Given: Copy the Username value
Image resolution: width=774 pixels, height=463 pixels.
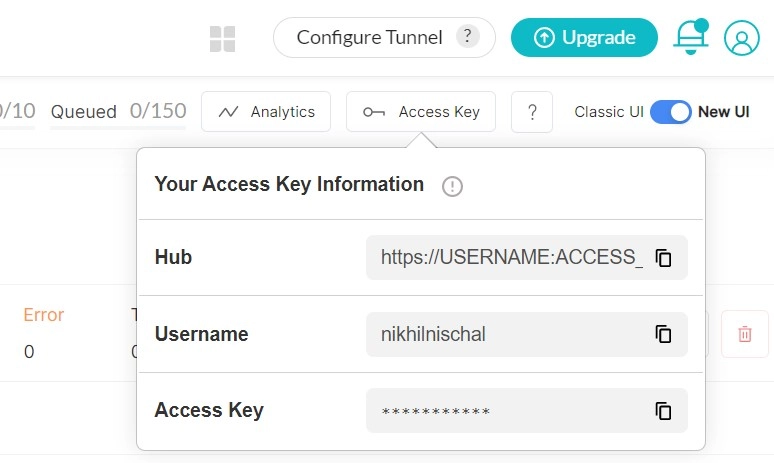Looking at the screenshot, I should pos(663,334).
